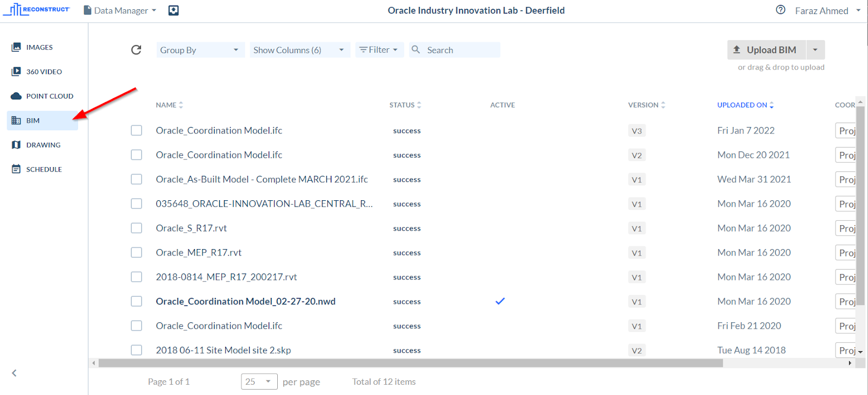Open the help question mark icon
The image size is (868, 395).
tap(781, 10)
